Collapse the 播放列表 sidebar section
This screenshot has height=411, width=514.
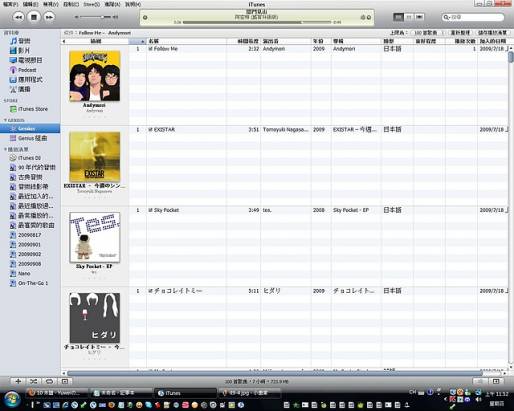click(5, 149)
